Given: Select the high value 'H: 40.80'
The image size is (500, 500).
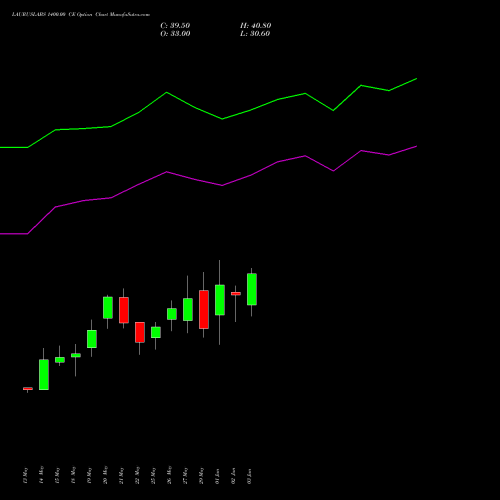Looking at the screenshot, I should pos(256,26).
